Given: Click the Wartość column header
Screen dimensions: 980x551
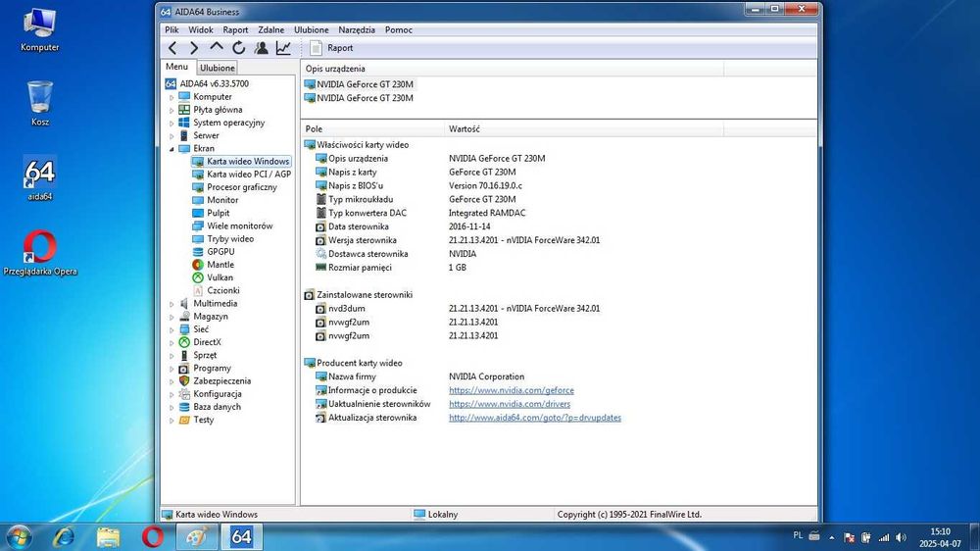Looking at the screenshot, I should 584,128.
